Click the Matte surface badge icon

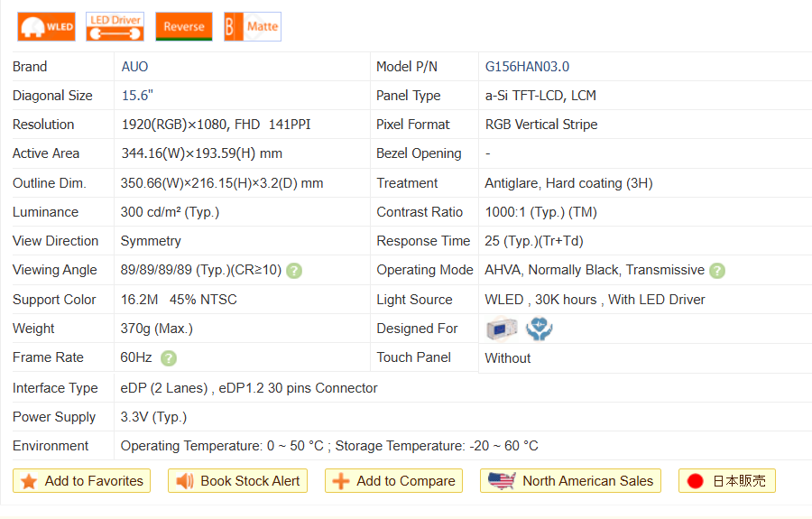coord(253,27)
